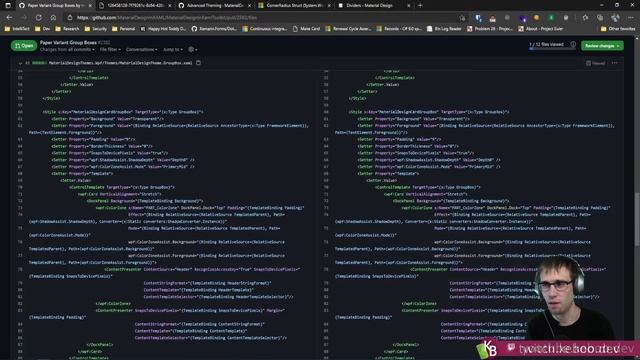Open browser home page icon

tap(53, 18)
